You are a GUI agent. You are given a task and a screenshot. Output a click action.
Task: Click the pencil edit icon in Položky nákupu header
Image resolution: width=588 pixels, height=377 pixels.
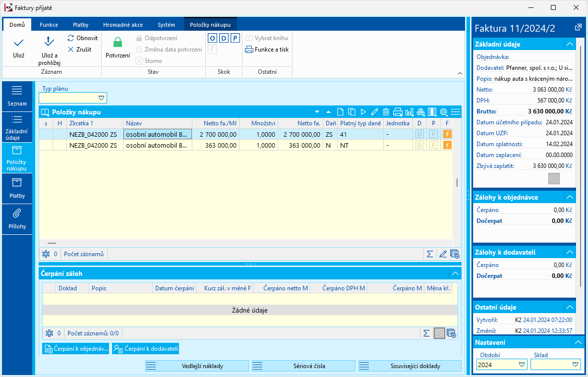[x=374, y=112]
